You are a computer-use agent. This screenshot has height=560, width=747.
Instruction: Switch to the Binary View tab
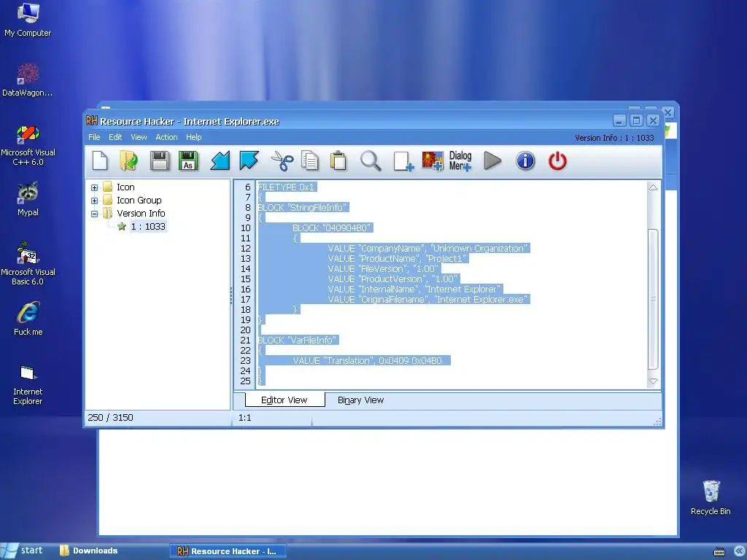(x=360, y=400)
